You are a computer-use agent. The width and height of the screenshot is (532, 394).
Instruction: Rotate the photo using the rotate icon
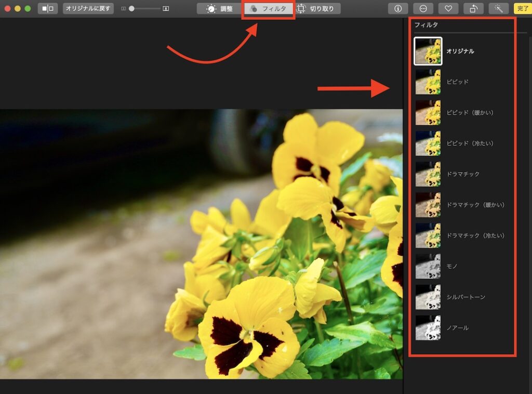tap(473, 8)
